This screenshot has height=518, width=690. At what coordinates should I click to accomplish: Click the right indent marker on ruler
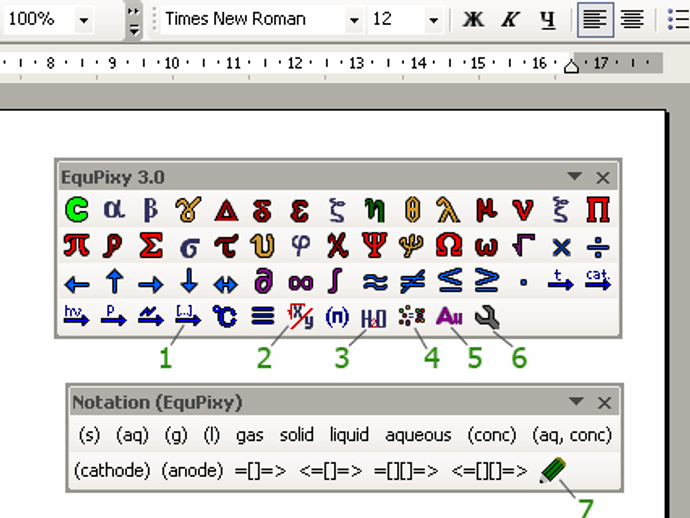pyautogui.click(x=571, y=66)
